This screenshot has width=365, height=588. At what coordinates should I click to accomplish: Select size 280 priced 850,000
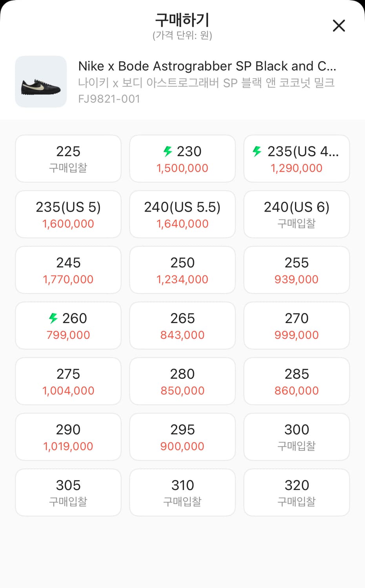[x=182, y=381]
